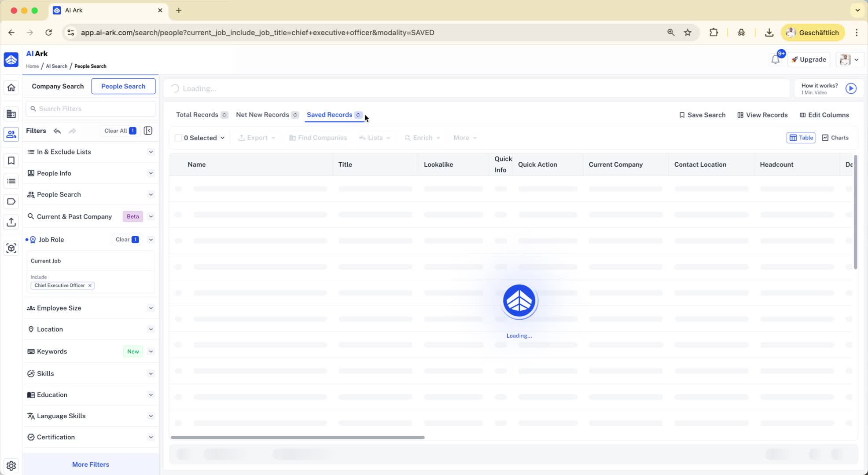Screen dimensions: 868x475
Task: Click the notifications bell icon
Action: tap(775, 60)
